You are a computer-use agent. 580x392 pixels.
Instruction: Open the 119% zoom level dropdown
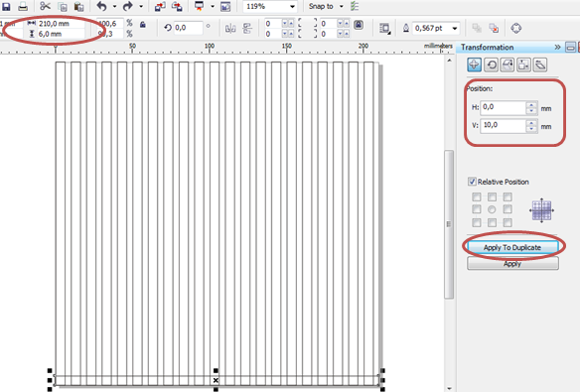292,7
